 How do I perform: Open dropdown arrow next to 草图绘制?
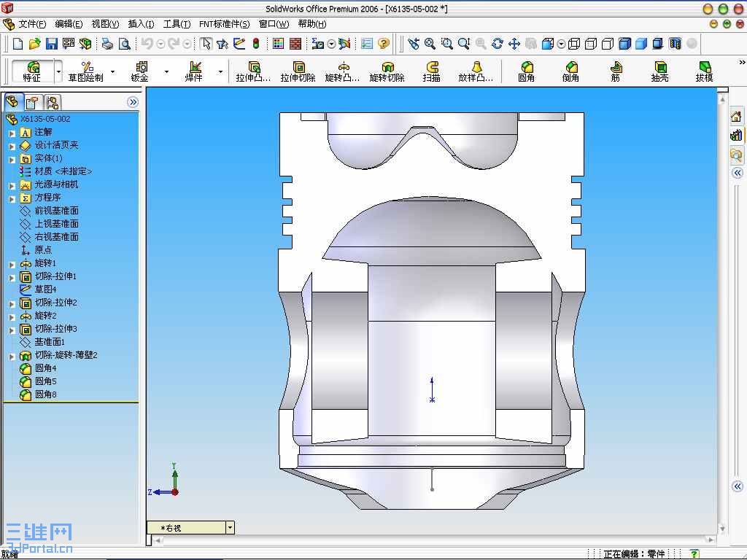point(113,71)
